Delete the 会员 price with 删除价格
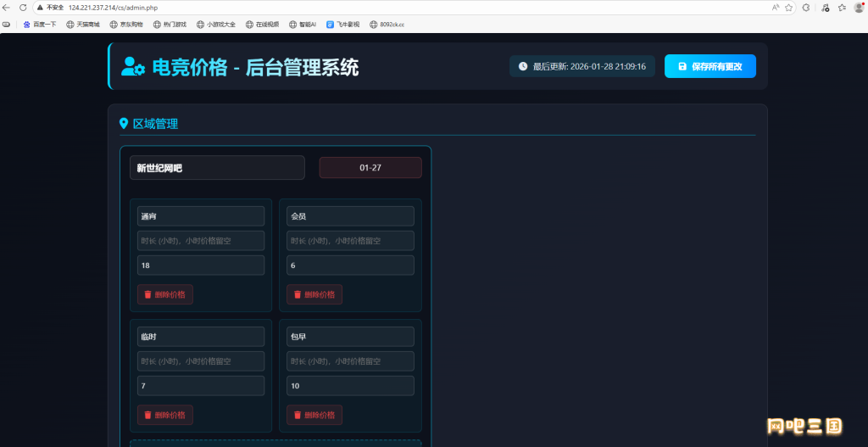 tap(314, 294)
